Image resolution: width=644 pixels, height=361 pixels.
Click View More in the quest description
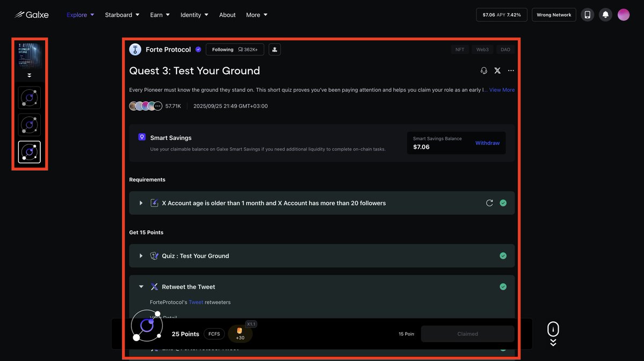pyautogui.click(x=502, y=90)
